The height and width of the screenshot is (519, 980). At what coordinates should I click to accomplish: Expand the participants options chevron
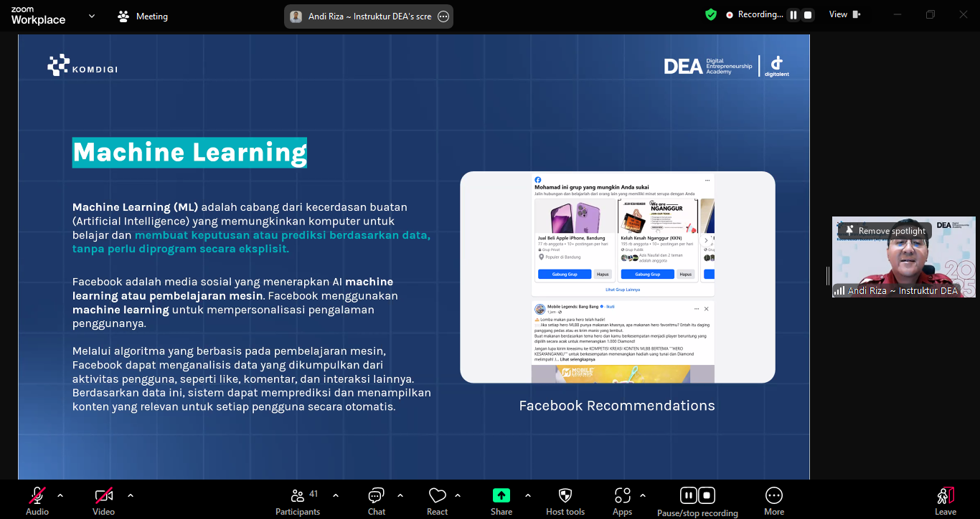[x=336, y=495]
